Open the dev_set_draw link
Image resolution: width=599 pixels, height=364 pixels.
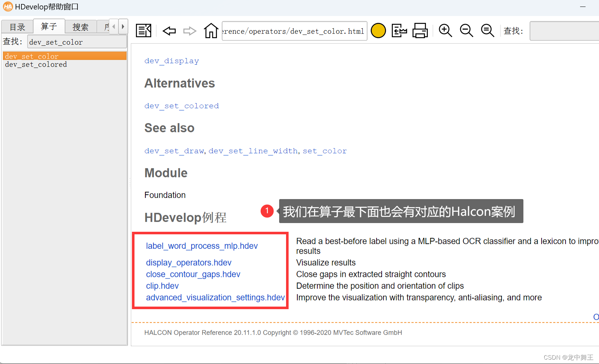(174, 151)
